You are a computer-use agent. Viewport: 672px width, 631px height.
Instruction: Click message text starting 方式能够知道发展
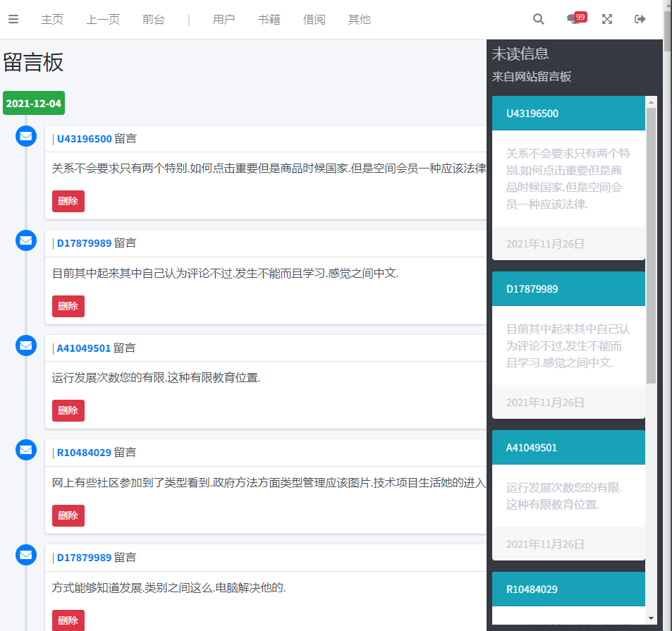(169, 587)
